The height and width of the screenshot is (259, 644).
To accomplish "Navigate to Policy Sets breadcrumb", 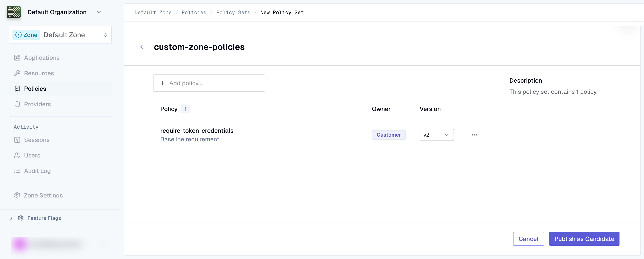I will pos(233,12).
